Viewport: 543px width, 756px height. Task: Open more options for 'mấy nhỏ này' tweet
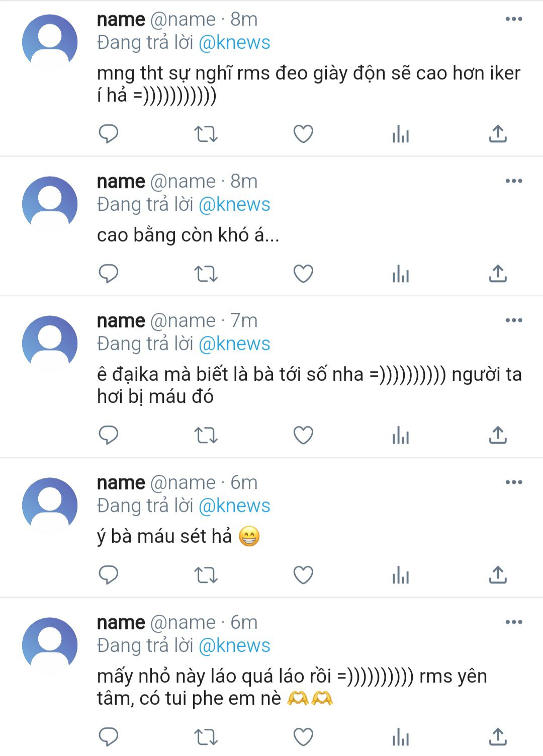point(513,622)
